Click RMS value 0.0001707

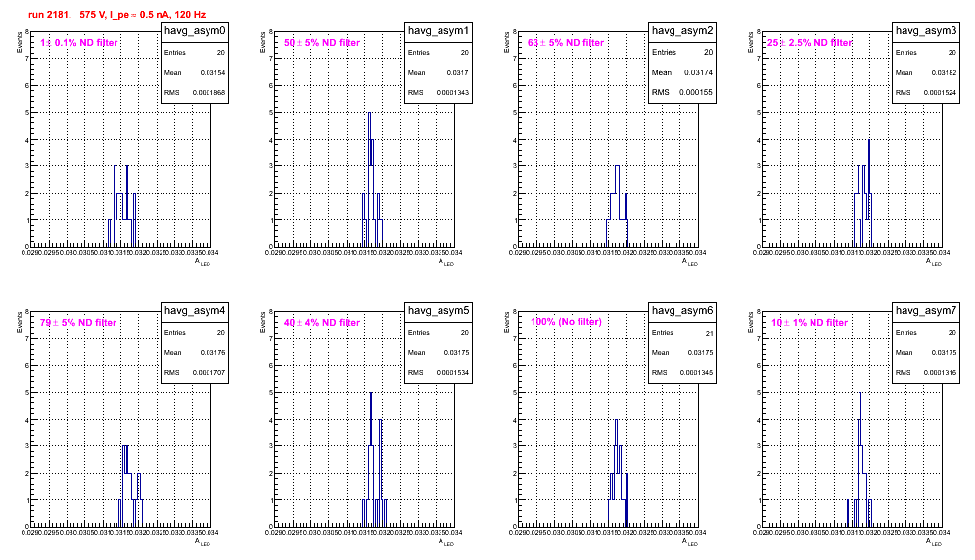pyautogui.click(x=209, y=373)
